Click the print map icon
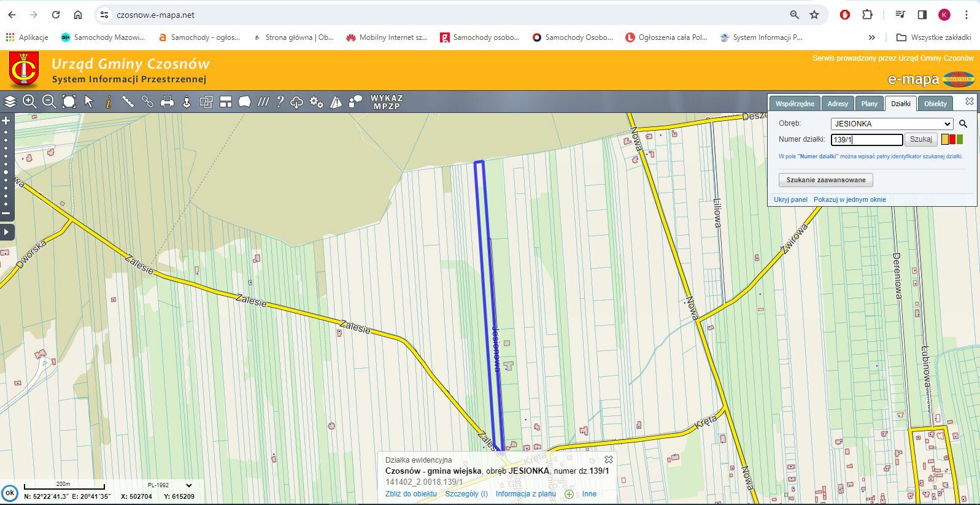Image resolution: width=980 pixels, height=505 pixels. (167, 102)
